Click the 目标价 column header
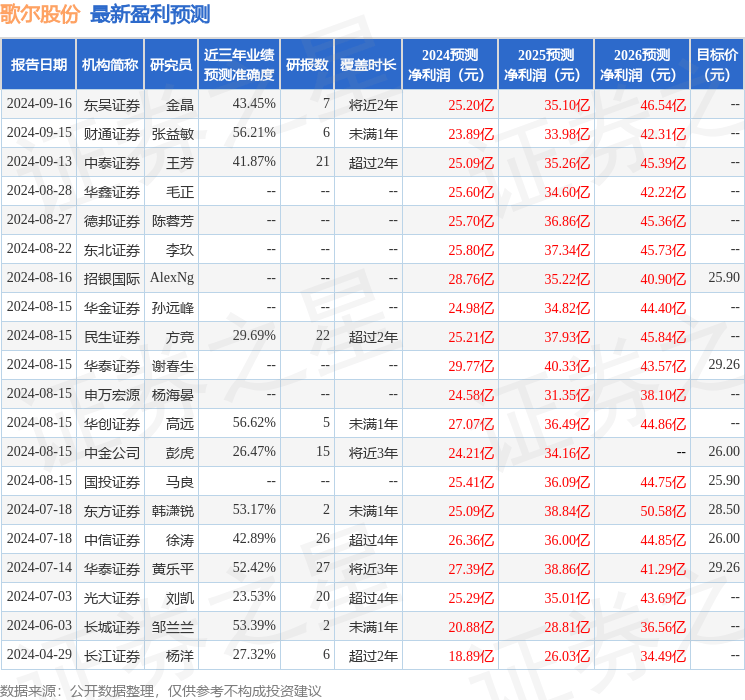Image resolution: width=745 pixels, height=700 pixels. pos(717,65)
